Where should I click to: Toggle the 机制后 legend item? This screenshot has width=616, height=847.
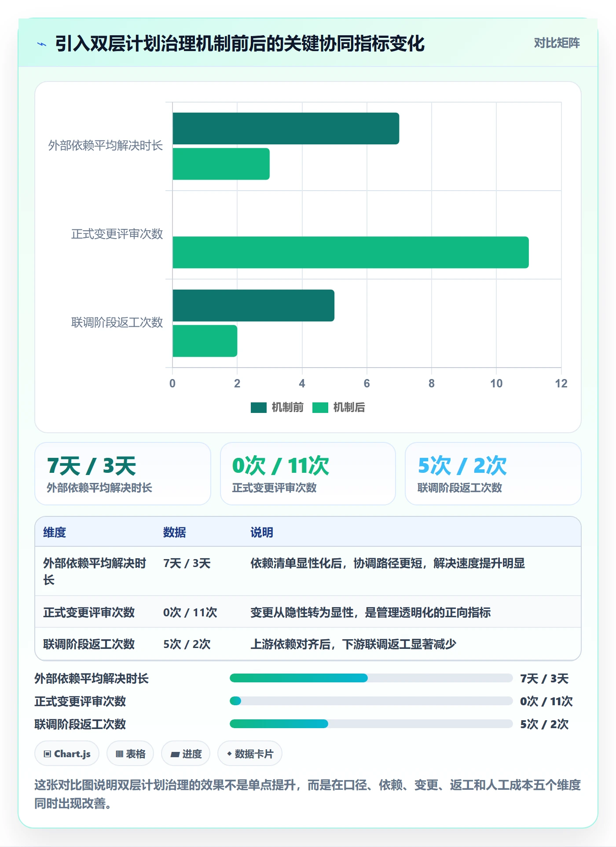pyautogui.click(x=339, y=407)
